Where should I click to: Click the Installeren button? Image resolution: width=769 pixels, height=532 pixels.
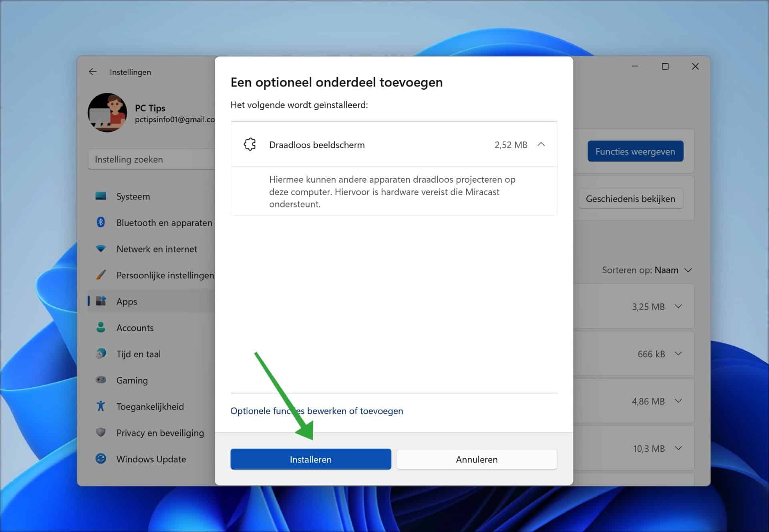310,459
